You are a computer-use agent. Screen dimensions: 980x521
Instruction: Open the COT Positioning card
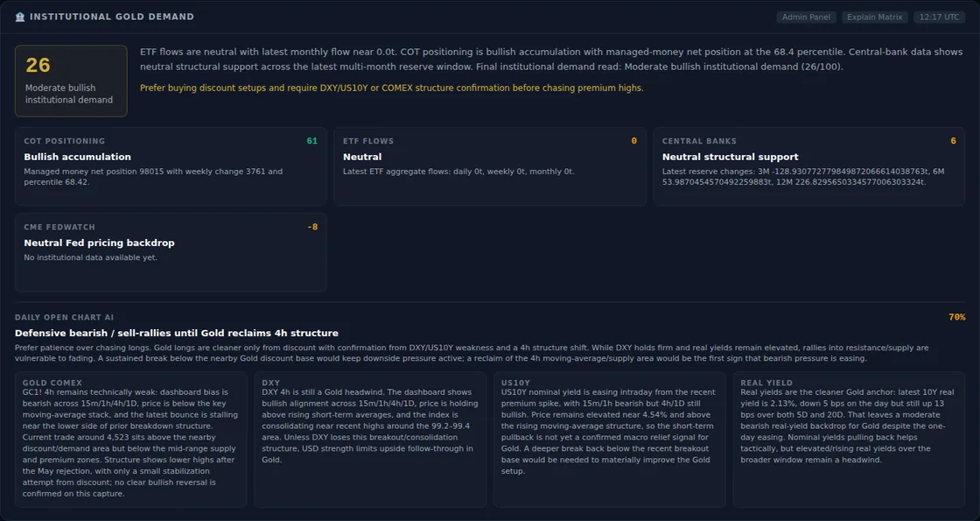click(171, 166)
